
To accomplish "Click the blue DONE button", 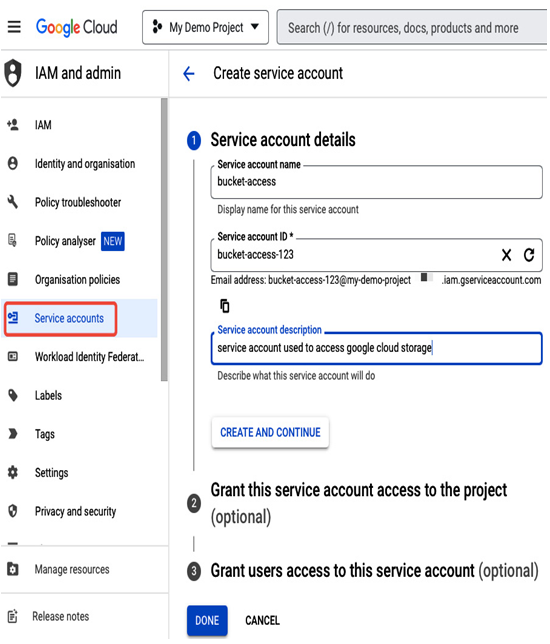I will click(207, 621).
